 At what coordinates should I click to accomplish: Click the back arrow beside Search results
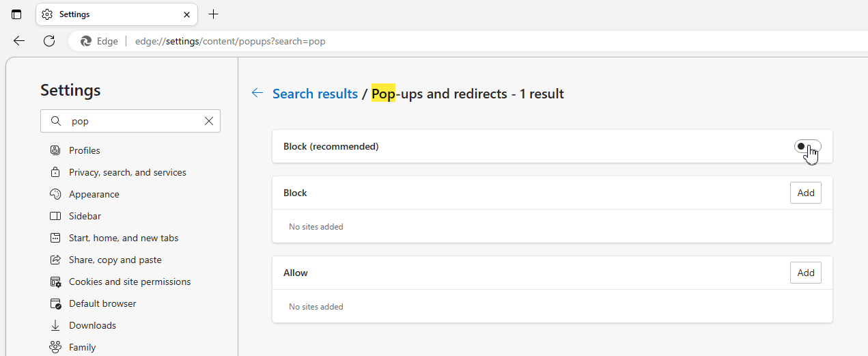point(257,93)
